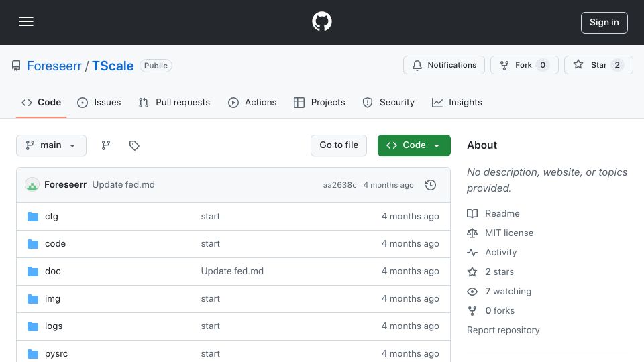
Task: Click the logs folder icon
Action: (x=33, y=326)
